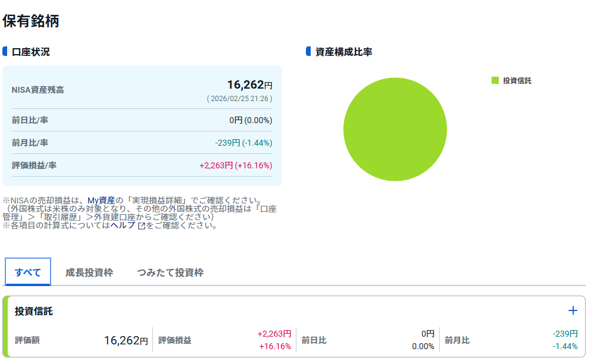This screenshot has width=594, height=364.
Task: Switch to the 成長投資枠 tab
Action: (x=89, y=272)
